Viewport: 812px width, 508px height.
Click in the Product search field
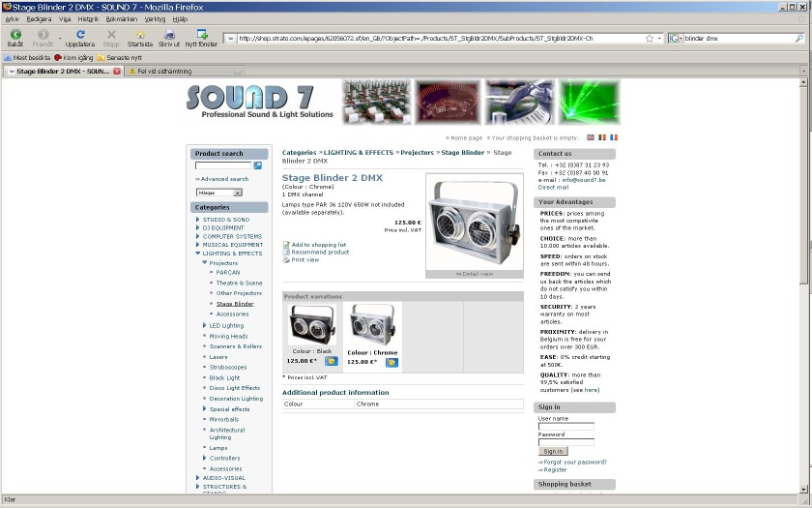pos(222,165)
